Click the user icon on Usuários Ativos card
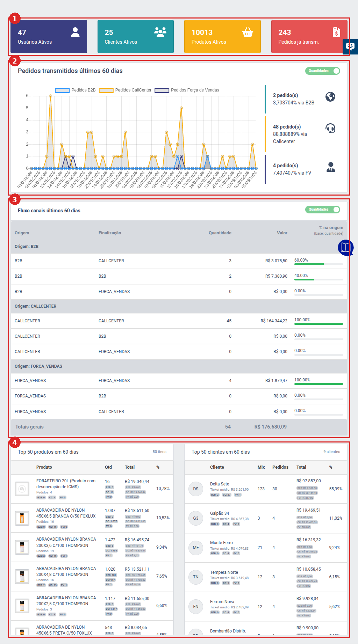Image resolution: width=358 pixels, height=644 pixels. point(75,32)
